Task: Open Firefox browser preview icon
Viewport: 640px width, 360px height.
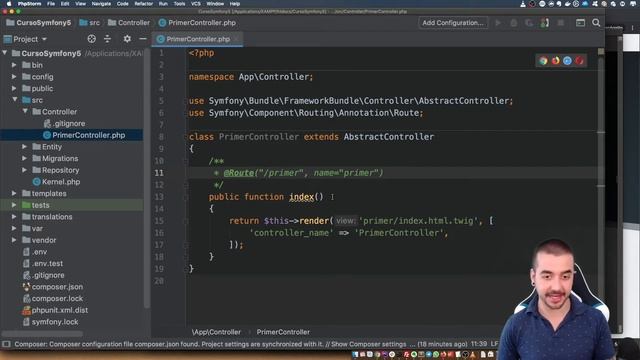Action: [x=556, y=61]
